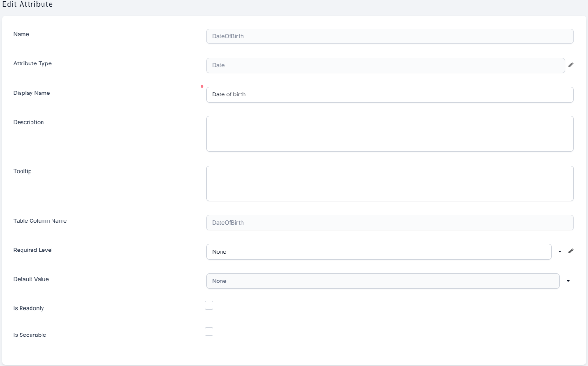
Task: Expand the Required Level dropdown arrow
Action: (x=560, y=251)
